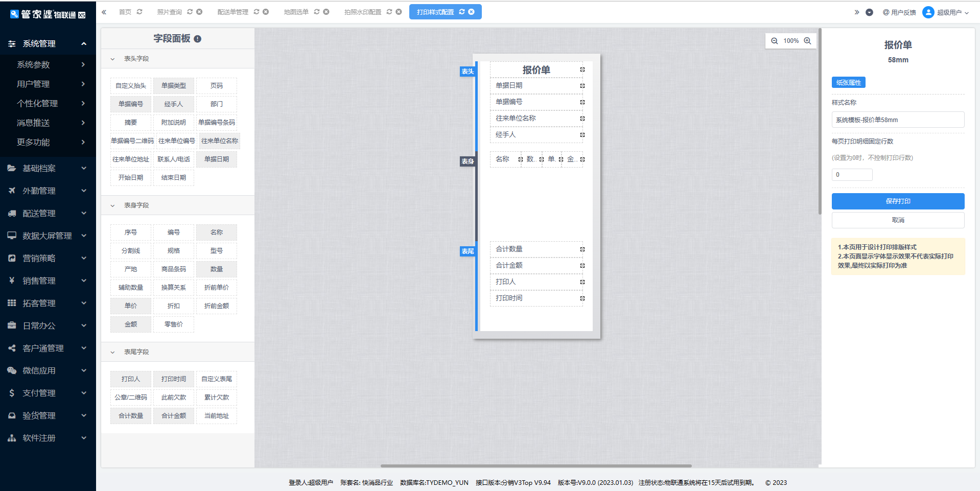Screen dimensions: 980x491
Task: Toggle the 当前地址 footer field
Action: [x=217, y=416]
